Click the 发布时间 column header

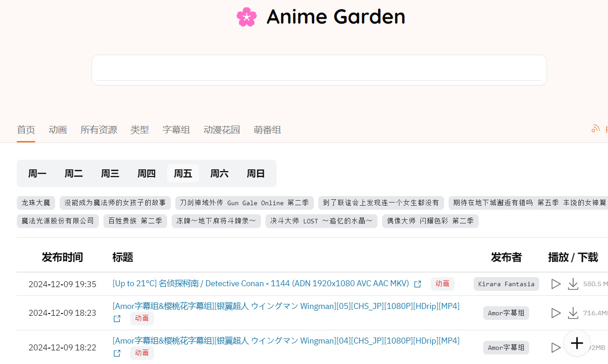[x=62, y=257]
